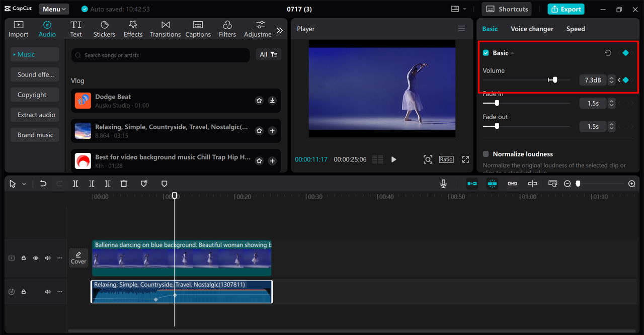Click the Fade in stepper arrows
The width and height of the screenshot is (644, 335).
611,103
